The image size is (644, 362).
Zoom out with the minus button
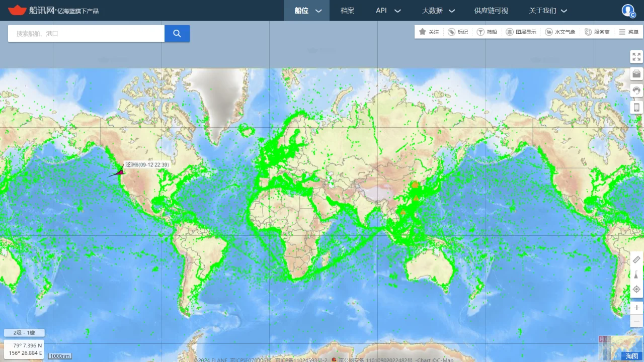pyautogui.click(x=636, y=321)
